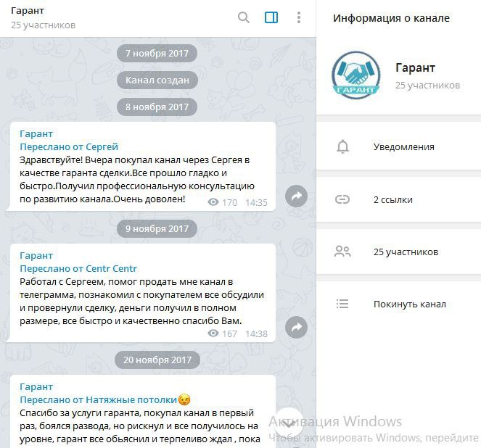Open the three-dot options menu
481x448 pixels.
point(299,17)
